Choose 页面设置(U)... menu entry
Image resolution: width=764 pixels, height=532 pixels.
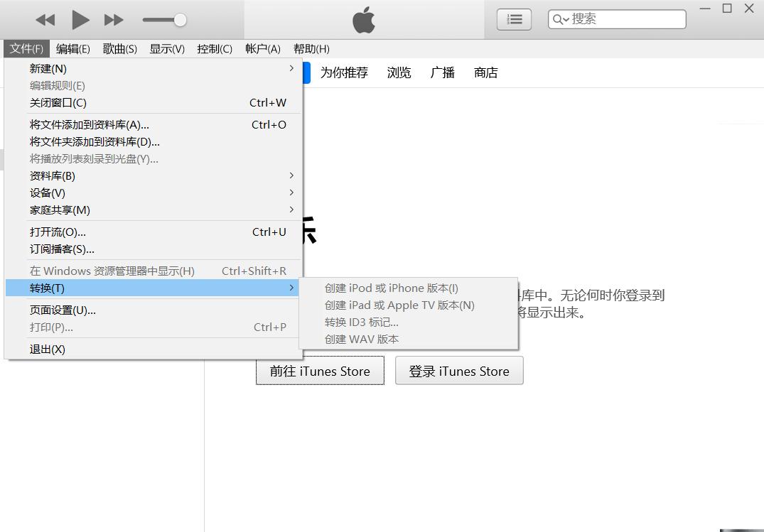[154, 310]
